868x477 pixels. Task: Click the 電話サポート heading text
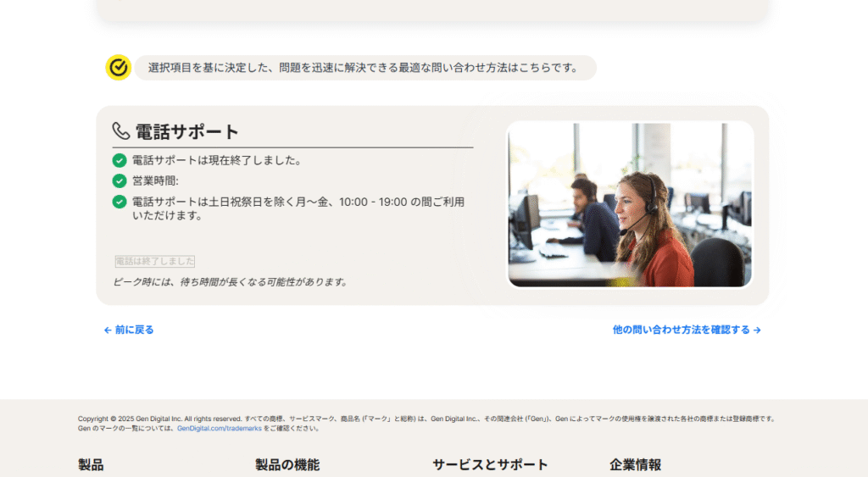186,132
